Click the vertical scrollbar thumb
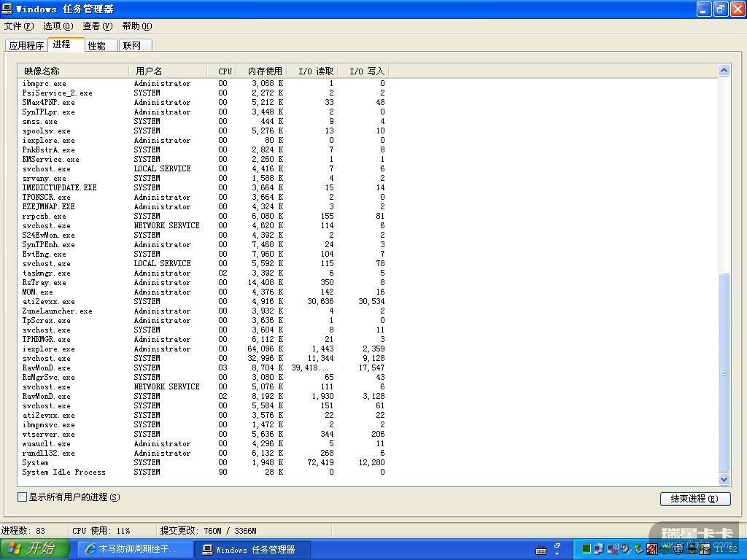The width and height of the screenshot is (747, 560). coord(724,373)
